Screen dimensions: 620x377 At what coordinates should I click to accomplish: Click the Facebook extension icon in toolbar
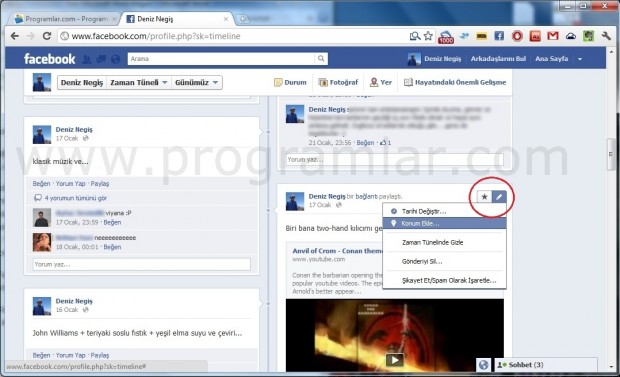point(499,36)
